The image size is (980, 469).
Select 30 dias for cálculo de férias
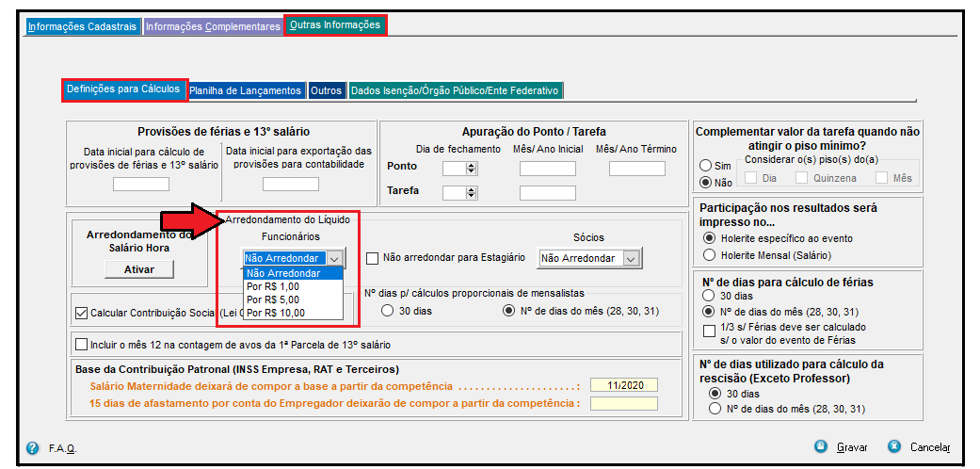709,295
